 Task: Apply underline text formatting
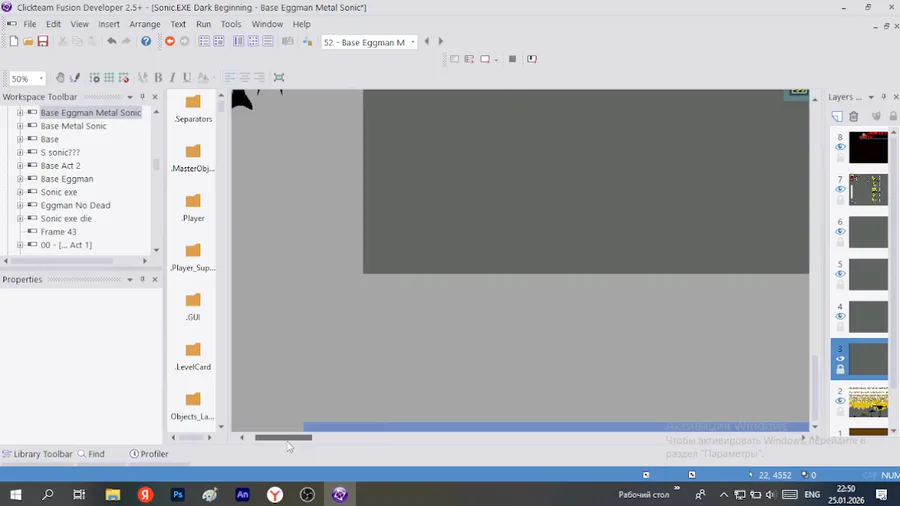point(187,77)
